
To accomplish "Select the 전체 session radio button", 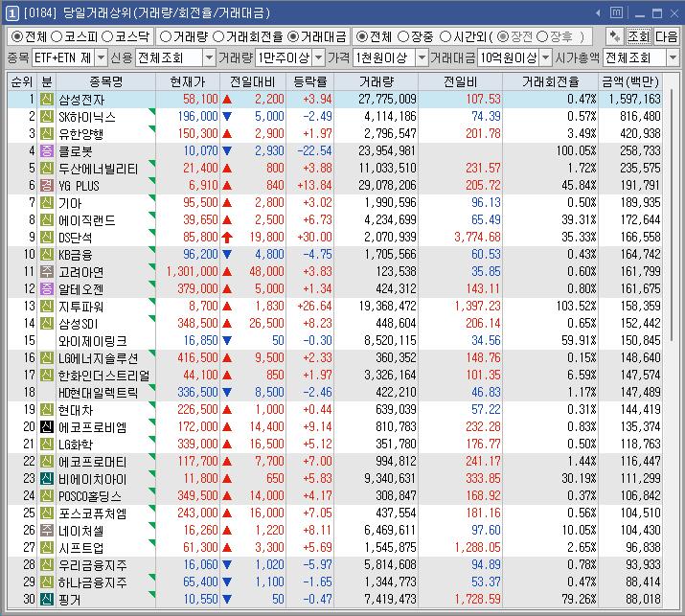I will [x=361, y=36].
